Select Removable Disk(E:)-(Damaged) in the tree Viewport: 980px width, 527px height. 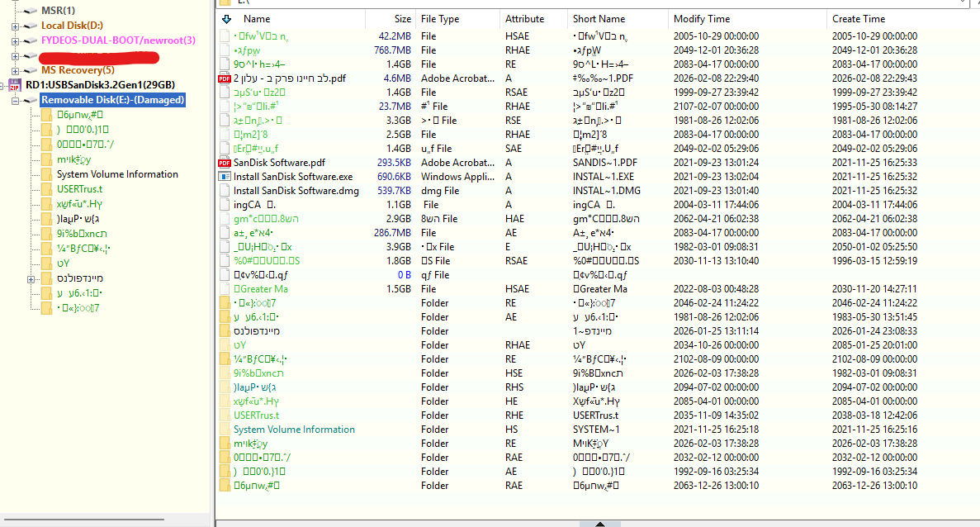click(x=112, y=100)
